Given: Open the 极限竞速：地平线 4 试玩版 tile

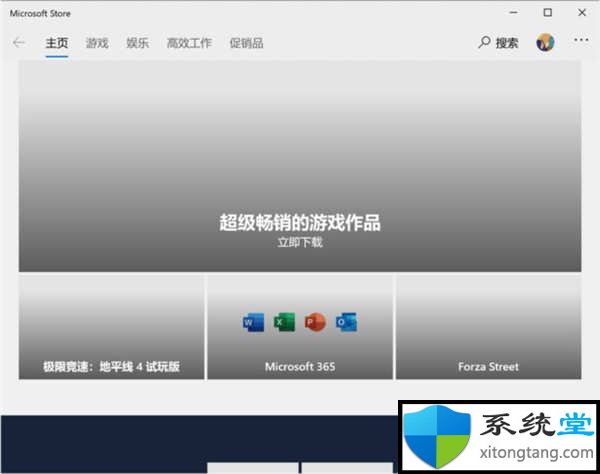Looking at the screenshot, I should click(x=111, y=327).
